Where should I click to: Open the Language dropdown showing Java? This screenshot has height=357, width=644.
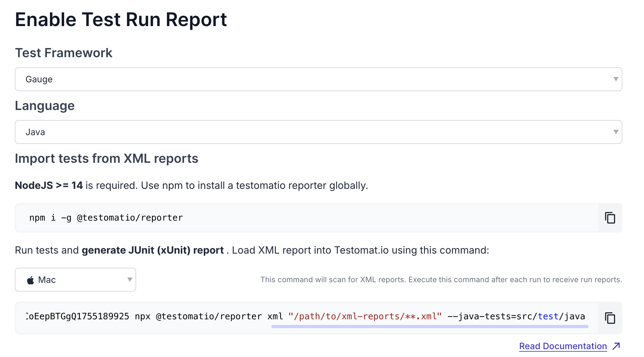tap(318, 132)
